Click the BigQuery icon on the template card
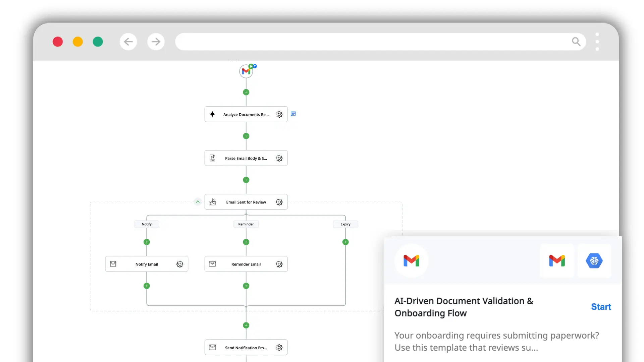 point(594,261)
